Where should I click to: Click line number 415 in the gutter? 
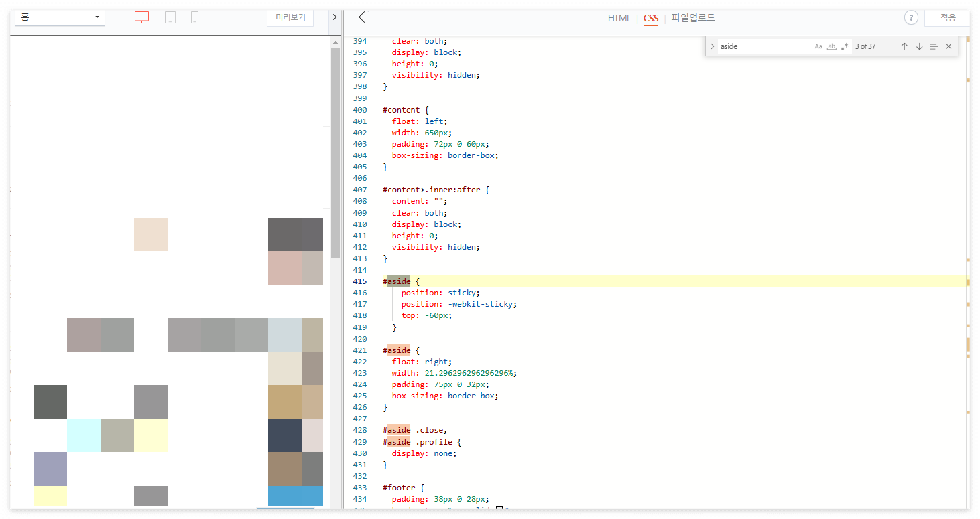coord(360,281)
